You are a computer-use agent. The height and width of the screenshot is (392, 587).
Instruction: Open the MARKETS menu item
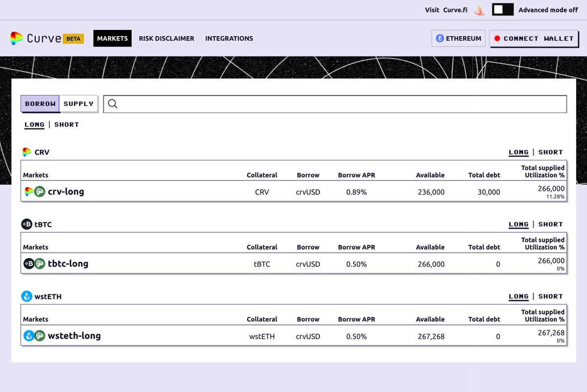(112, 38)
